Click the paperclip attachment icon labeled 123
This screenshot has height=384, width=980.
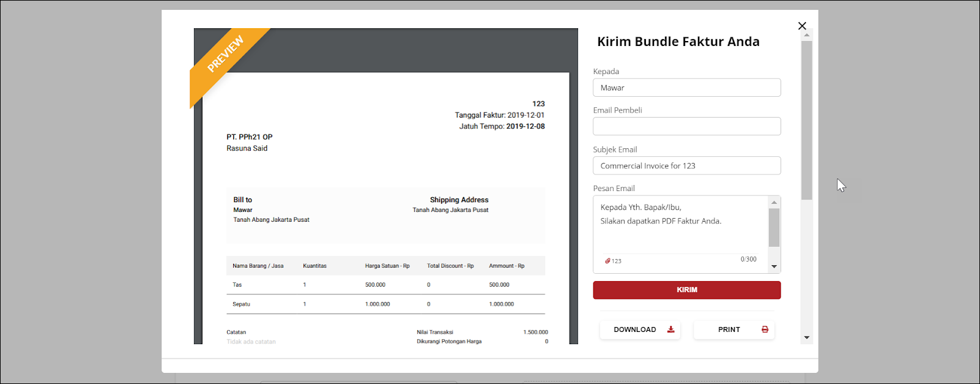pos(607,261)
